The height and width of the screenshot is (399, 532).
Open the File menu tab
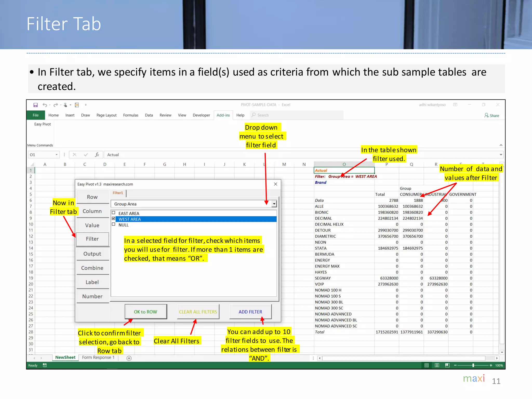[x=36, y=115]
